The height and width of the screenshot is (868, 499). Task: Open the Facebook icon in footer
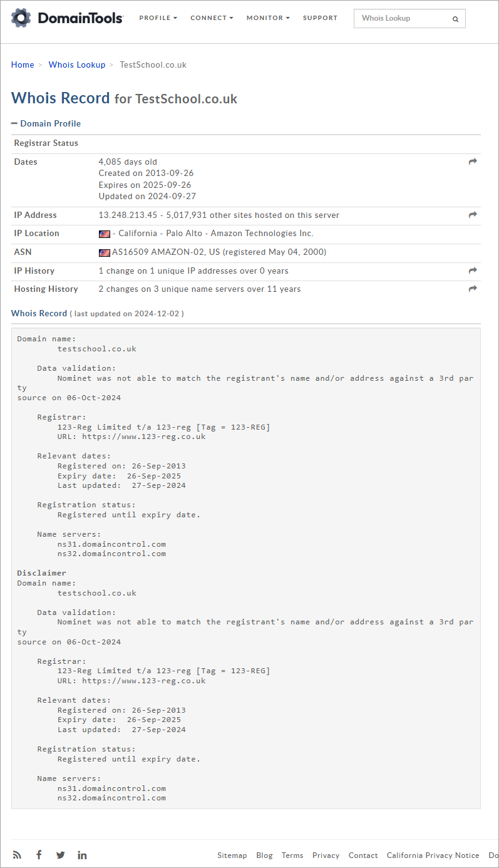pyautogui.click(x=39, y=855)
